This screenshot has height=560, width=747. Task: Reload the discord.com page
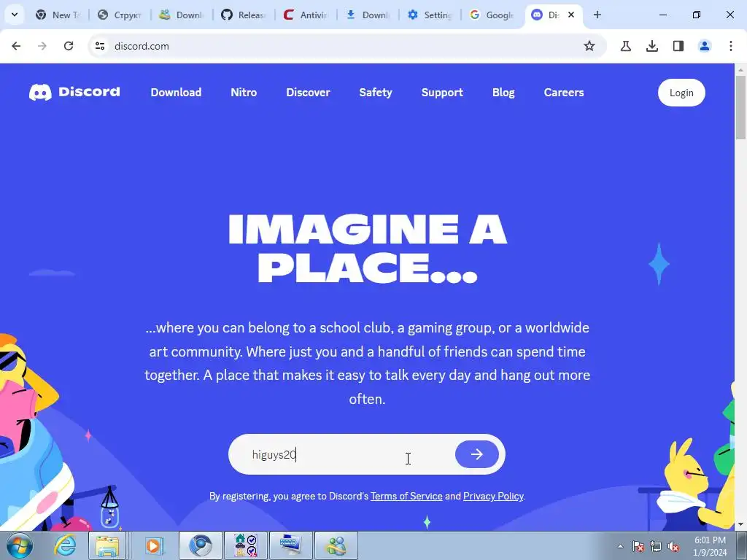pyautogui.click(x=69, y=46)
